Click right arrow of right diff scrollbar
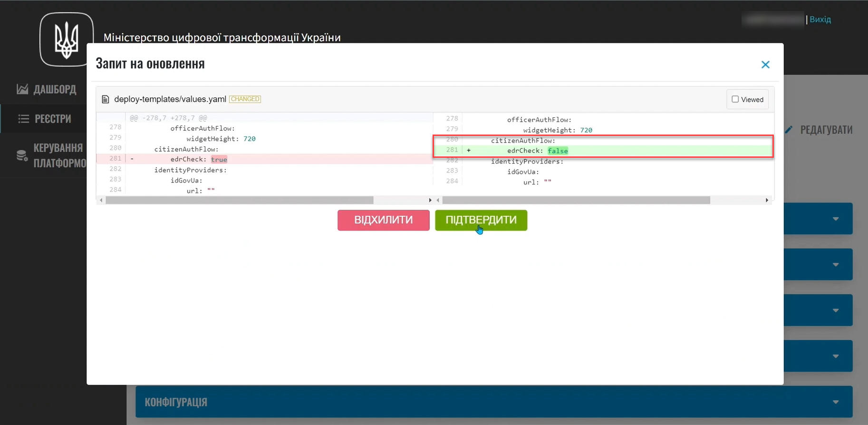Image resolution: width=868 pixels, height=425 pixels. click(x=767, y=200)
